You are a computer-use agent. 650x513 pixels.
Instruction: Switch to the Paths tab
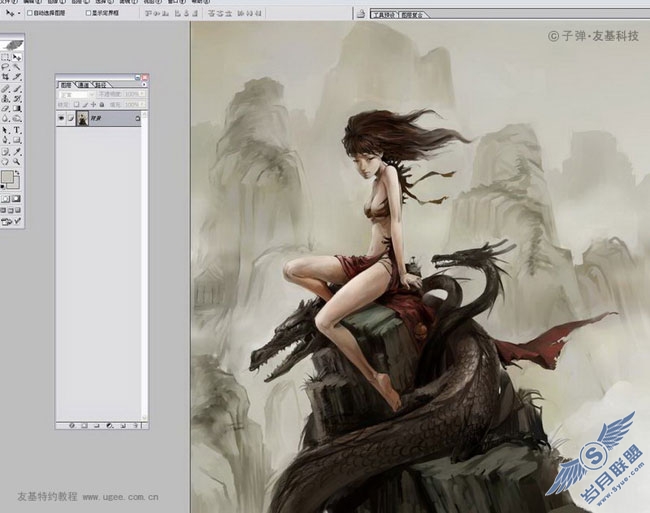(101, 85)
